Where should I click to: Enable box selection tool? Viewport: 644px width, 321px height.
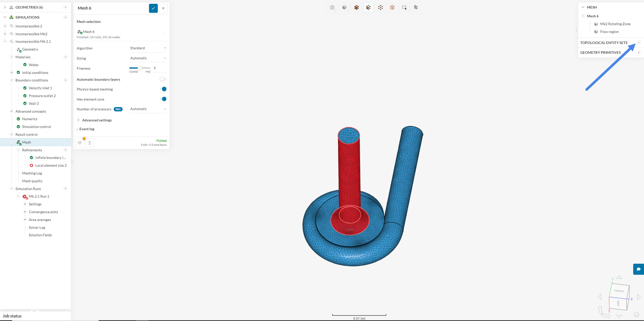(404, 8)
